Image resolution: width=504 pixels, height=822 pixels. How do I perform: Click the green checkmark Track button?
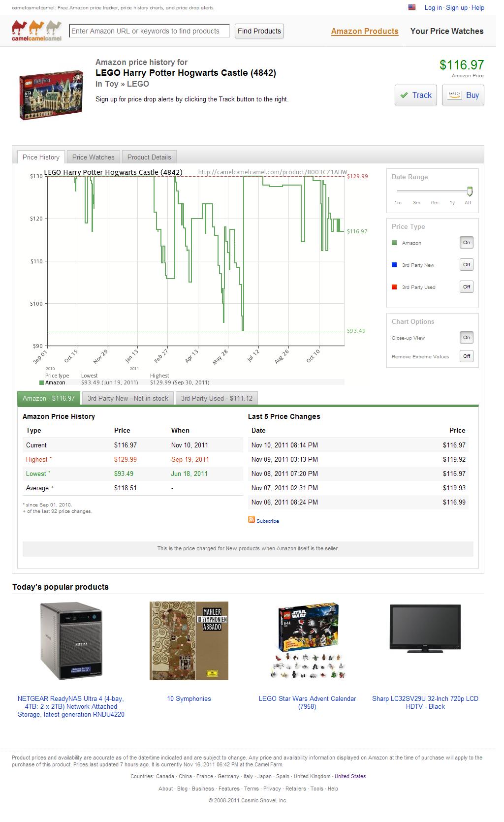[416, 95]
